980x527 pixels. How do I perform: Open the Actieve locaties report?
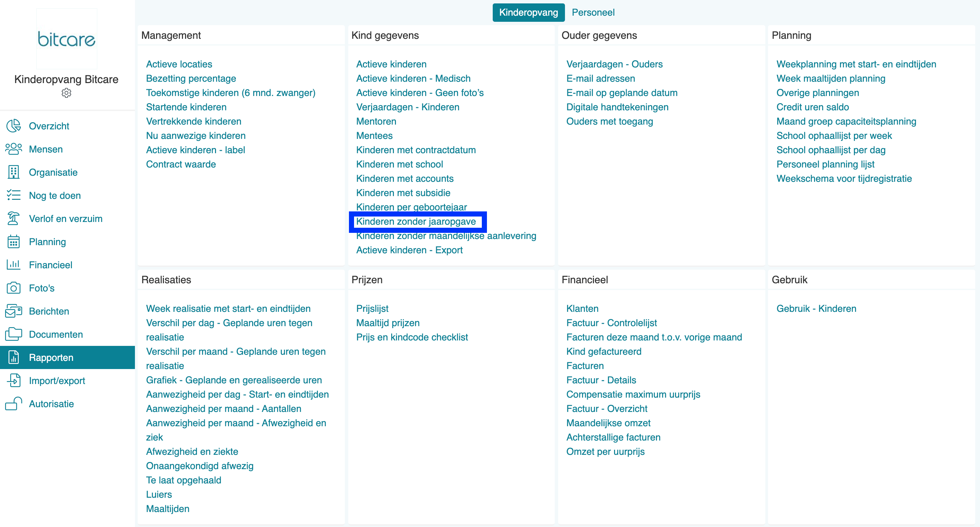pos(179,64)
